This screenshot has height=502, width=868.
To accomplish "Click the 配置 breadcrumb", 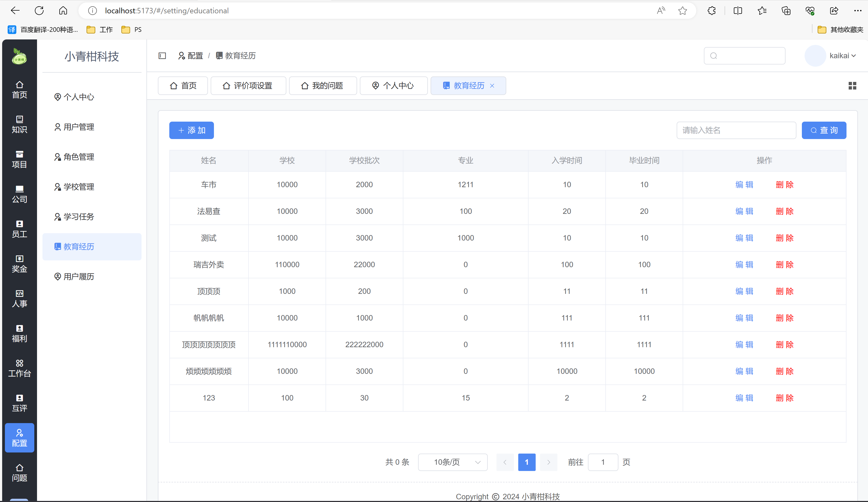I will pyautogui.click(x=191, y=56).
